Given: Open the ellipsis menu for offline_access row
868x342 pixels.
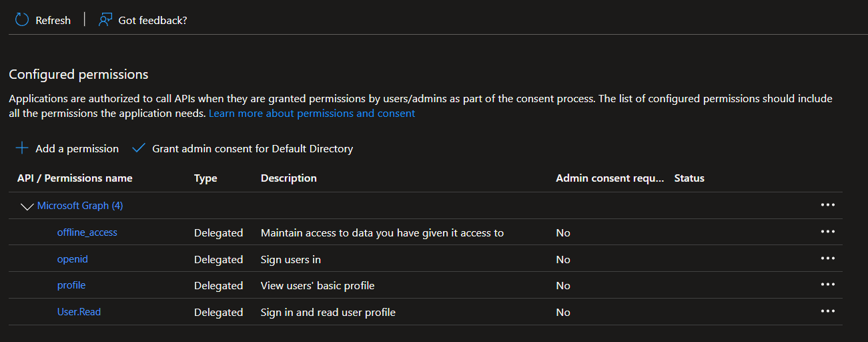Looking at the screenshot, I should pyautogui.click(x=828, y=232).
